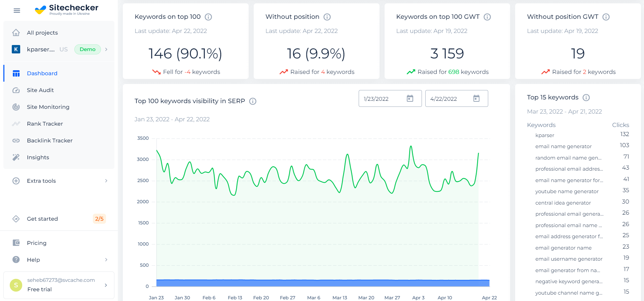Open the hamburger menu icon
The height and width of the screenshot is (301, 644).
tap(17, 11)
